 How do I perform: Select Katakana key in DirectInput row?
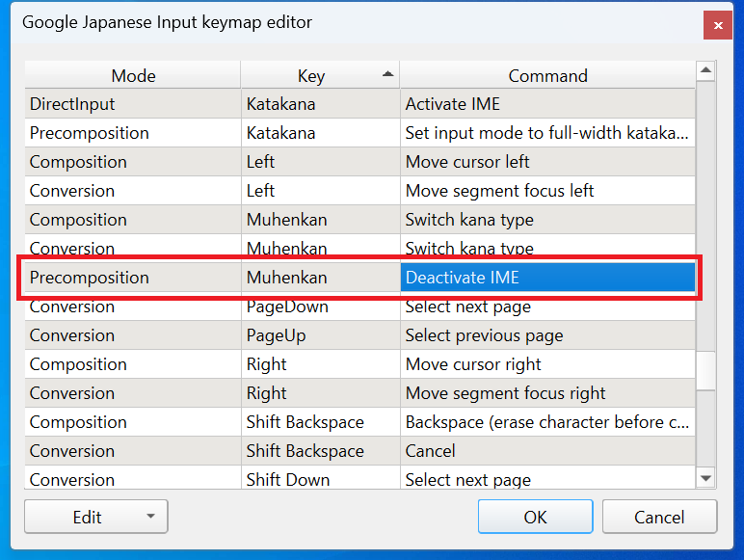click(321, 103)
